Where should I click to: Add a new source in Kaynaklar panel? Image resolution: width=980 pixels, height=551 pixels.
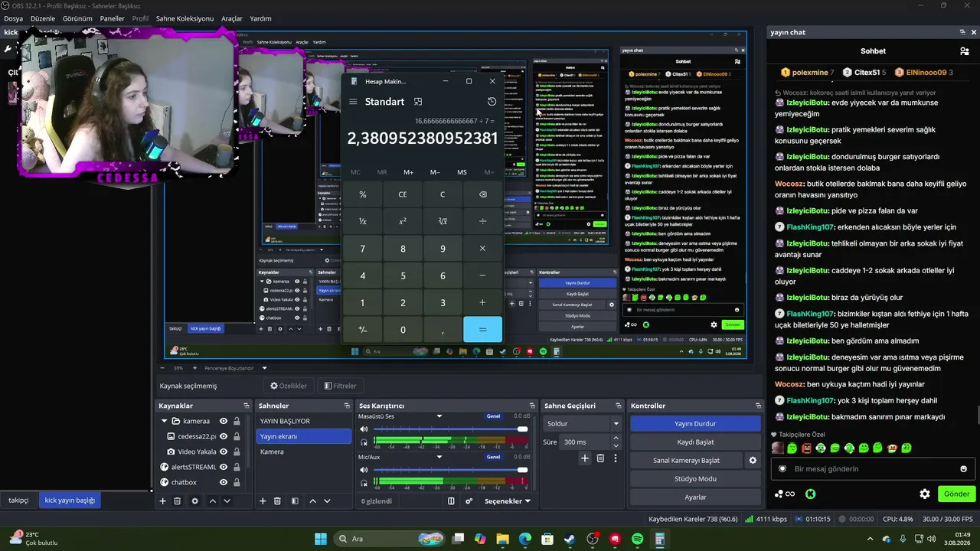point(162,501)
